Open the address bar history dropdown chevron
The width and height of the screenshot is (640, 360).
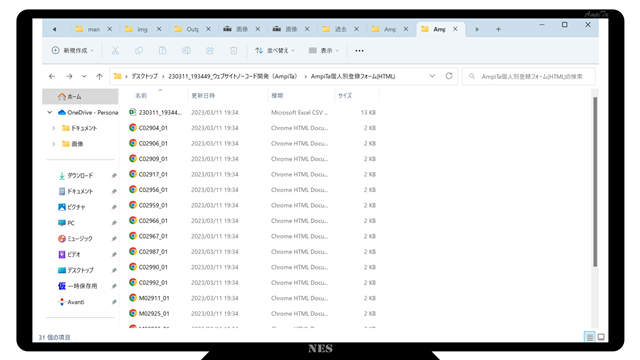(x=432, y=76)
